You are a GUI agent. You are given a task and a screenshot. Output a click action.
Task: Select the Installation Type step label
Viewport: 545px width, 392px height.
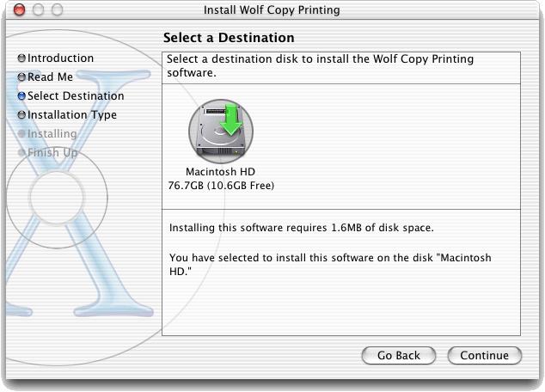point(72,115)
